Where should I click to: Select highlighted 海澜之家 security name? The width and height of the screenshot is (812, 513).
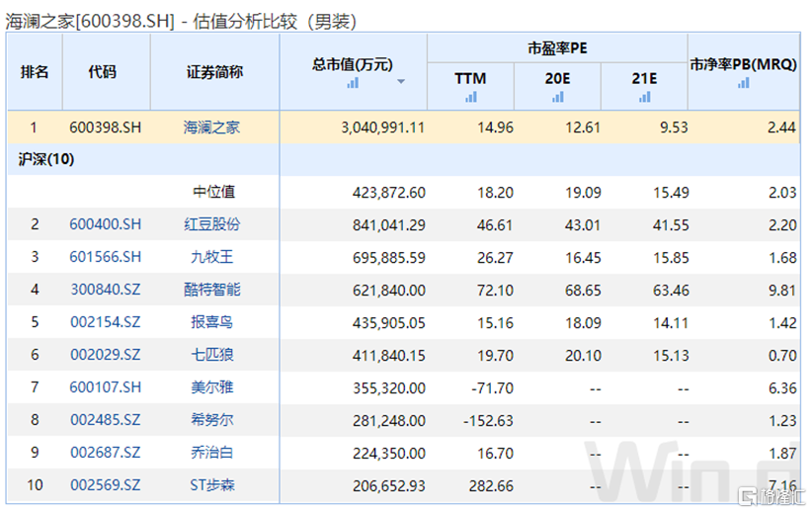[x=211, y=128]
